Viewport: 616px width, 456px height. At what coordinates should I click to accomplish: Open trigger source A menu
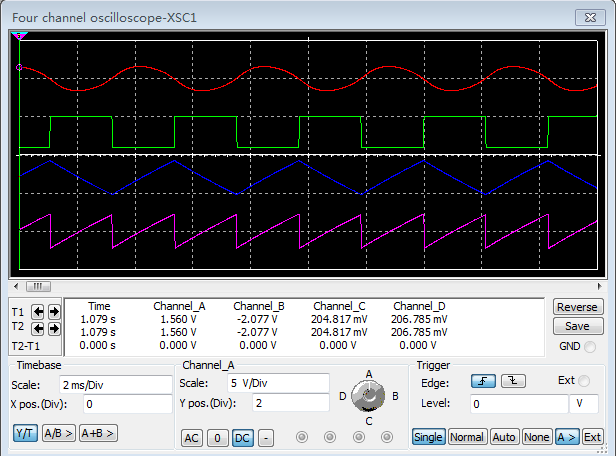[567, 437]
